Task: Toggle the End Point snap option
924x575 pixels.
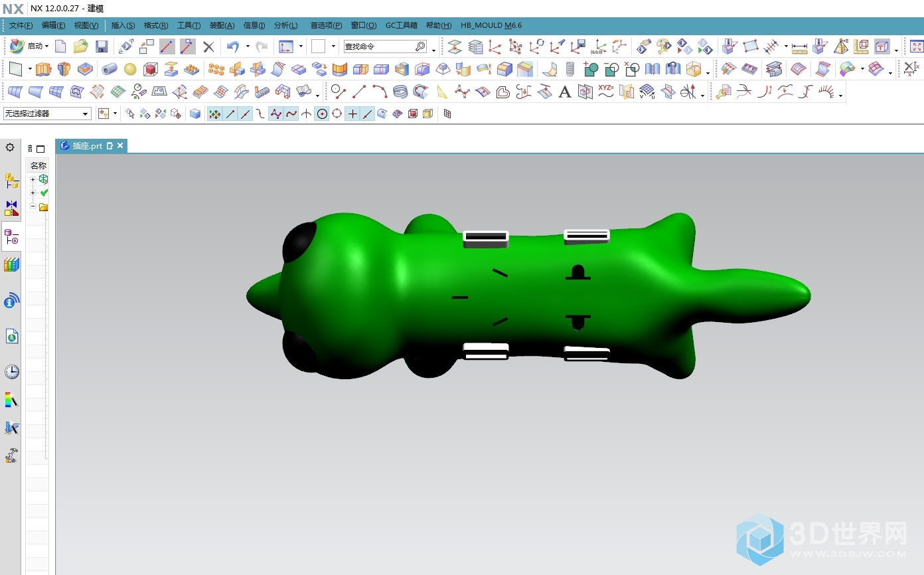Action: [230, 114]
